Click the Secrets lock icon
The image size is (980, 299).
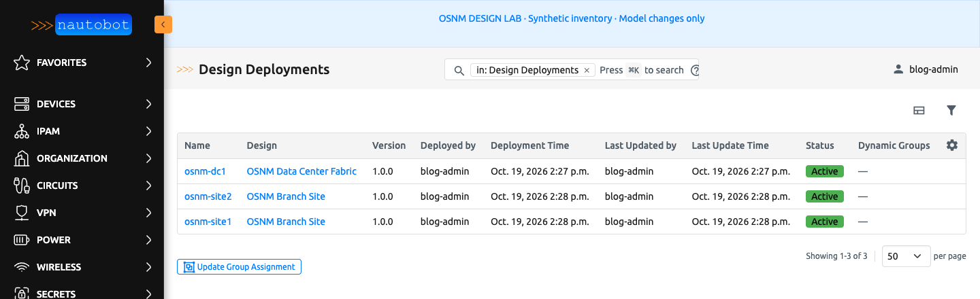point(22,294)
